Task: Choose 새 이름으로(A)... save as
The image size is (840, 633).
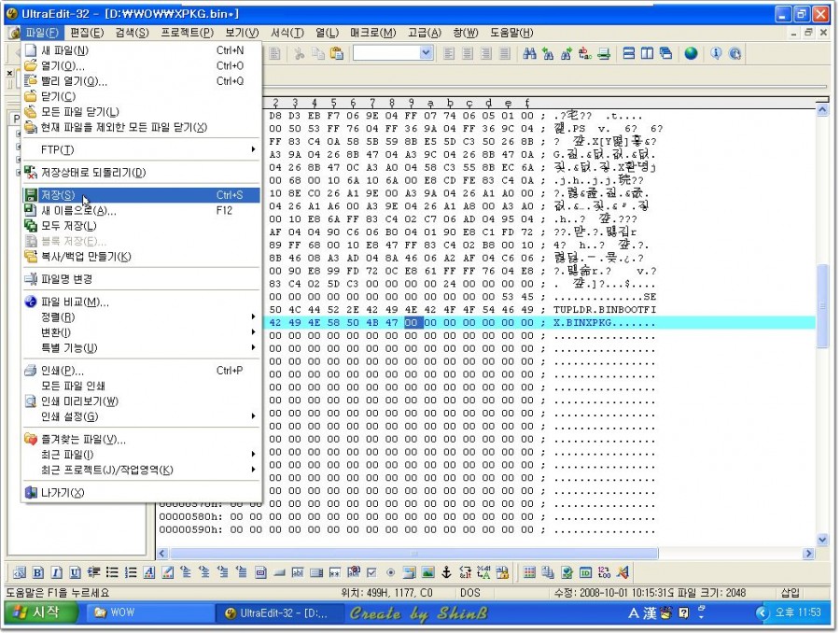Action: click(x=142, y=211)
